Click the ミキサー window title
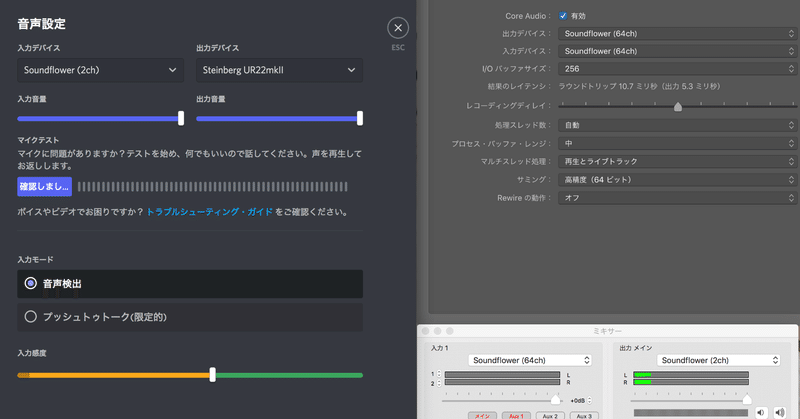Image resolution: width=800 pixels, height=419 pixels. click(x=607, y=331)
